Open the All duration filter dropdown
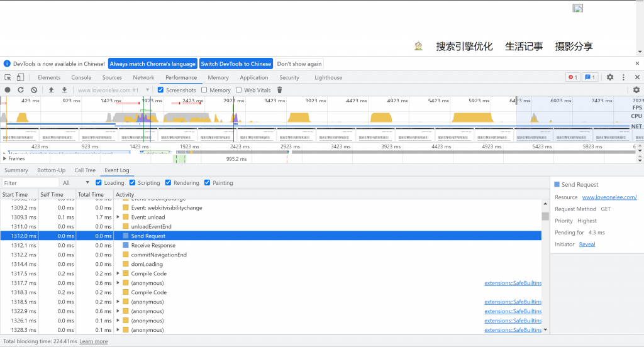This screenshot has width=644, height=347. 76,183
